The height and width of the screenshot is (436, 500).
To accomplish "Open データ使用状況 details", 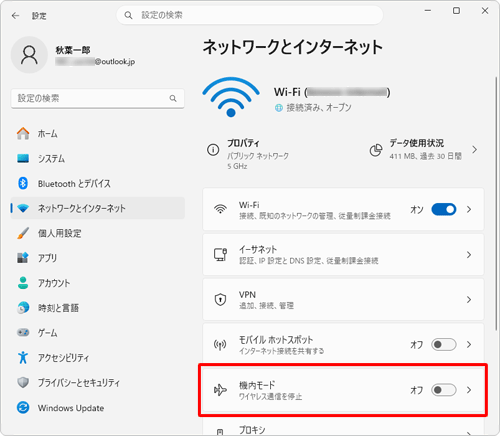I will [424, 150].
